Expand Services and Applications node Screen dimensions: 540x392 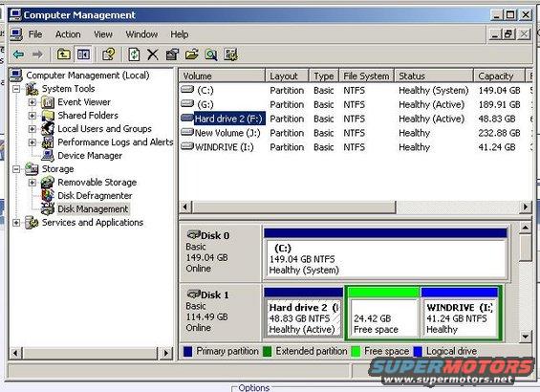16,223
